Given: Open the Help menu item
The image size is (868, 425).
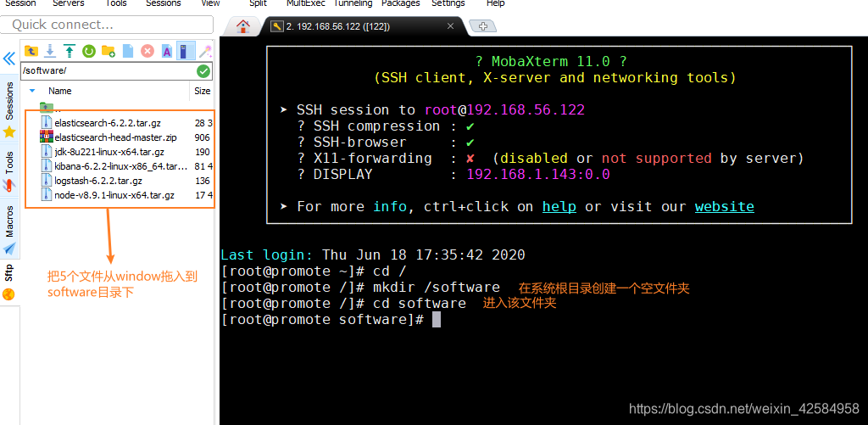Looking at the screenshot, I should click(x=495, y=3).
